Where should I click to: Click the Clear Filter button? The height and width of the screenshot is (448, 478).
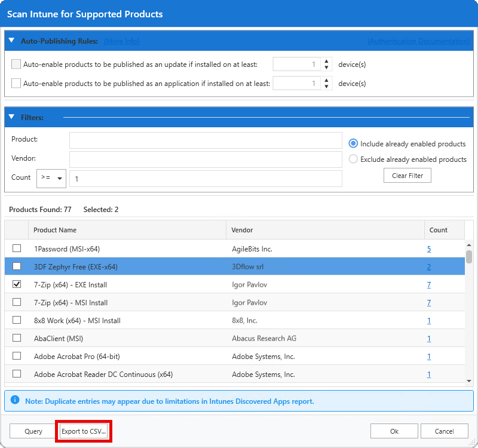click(x=407, y=175)
